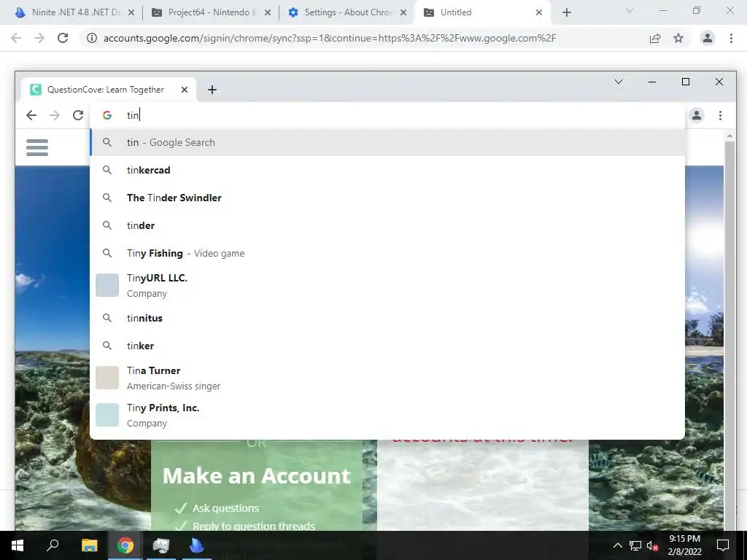Close the Project64 tab
This screenshot has height=560, width=747.
pyautogui.click(x=268, y=12)
